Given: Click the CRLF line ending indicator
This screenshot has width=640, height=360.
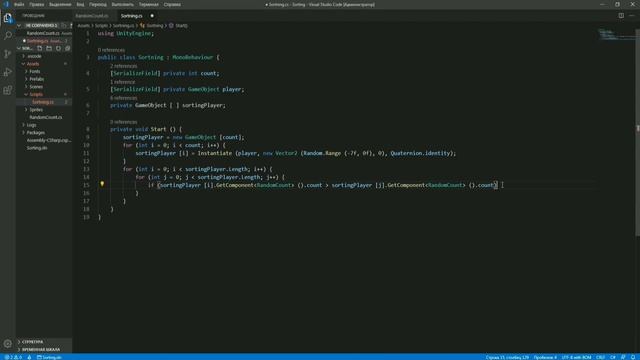Looking at the screenshot, I should point(600,357).
